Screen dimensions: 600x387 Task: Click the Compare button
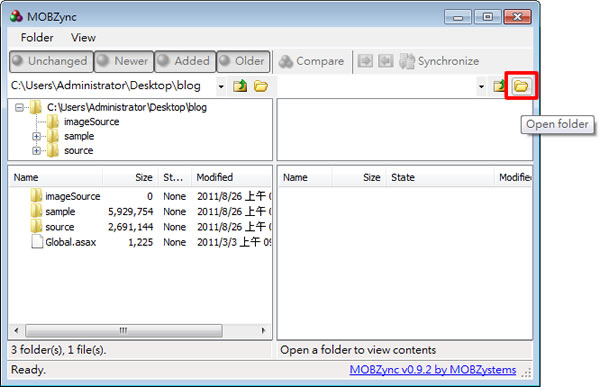311,61
